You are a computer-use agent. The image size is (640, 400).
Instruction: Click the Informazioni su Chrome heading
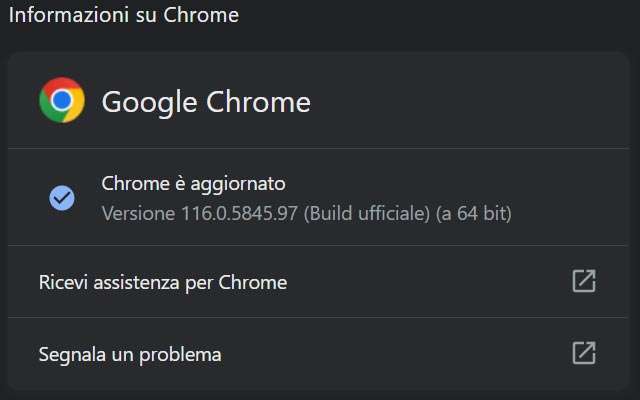tap(124, 16)
